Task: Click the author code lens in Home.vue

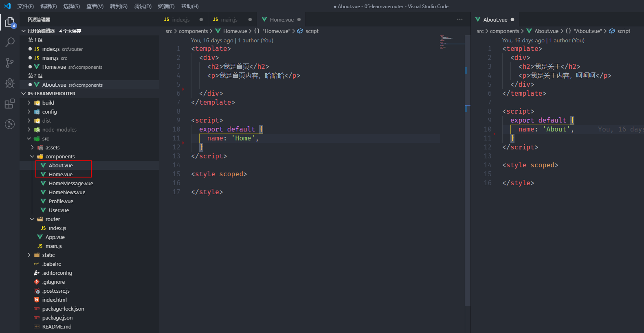Action: click(255, 40)
